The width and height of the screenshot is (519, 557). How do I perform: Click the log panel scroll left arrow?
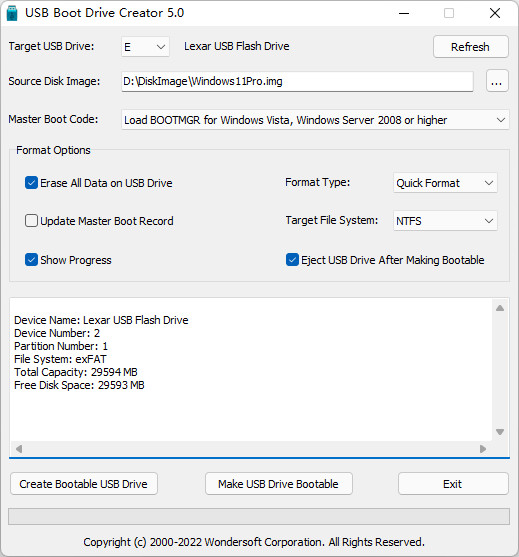point(19,449)
